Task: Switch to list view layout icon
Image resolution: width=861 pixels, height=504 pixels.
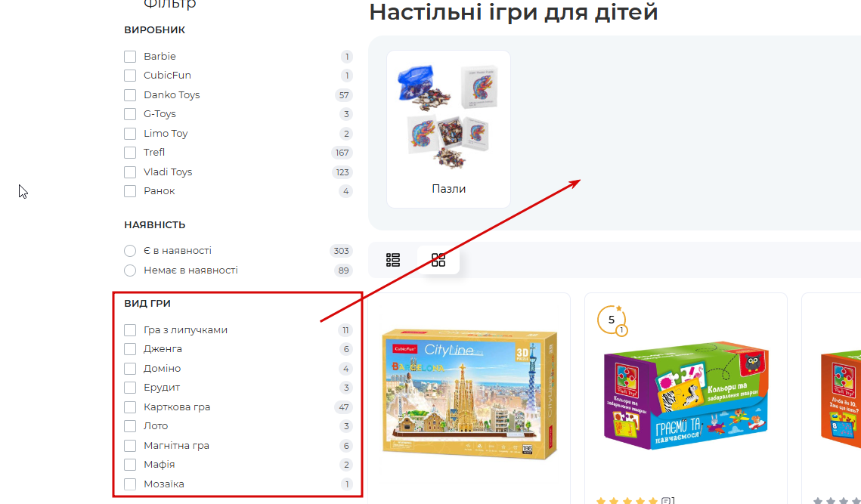Action: click(392, 260)
